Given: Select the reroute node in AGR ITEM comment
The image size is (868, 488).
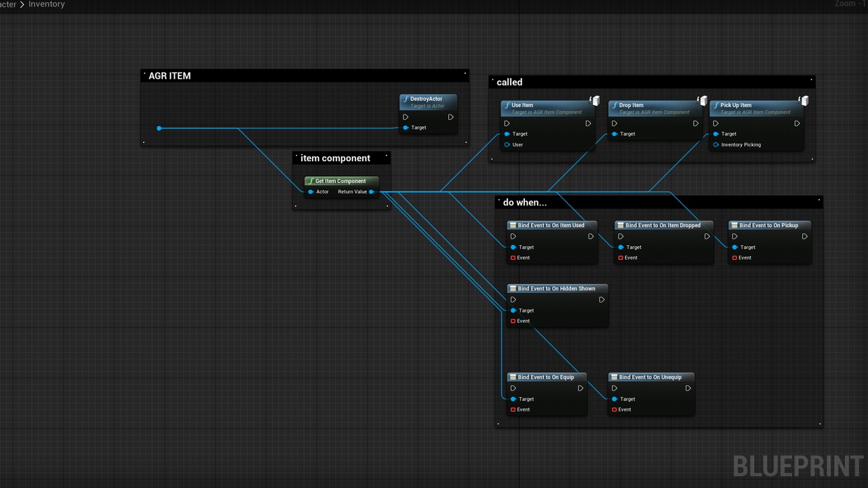Looking at the screenshot, I should [159, 128].
